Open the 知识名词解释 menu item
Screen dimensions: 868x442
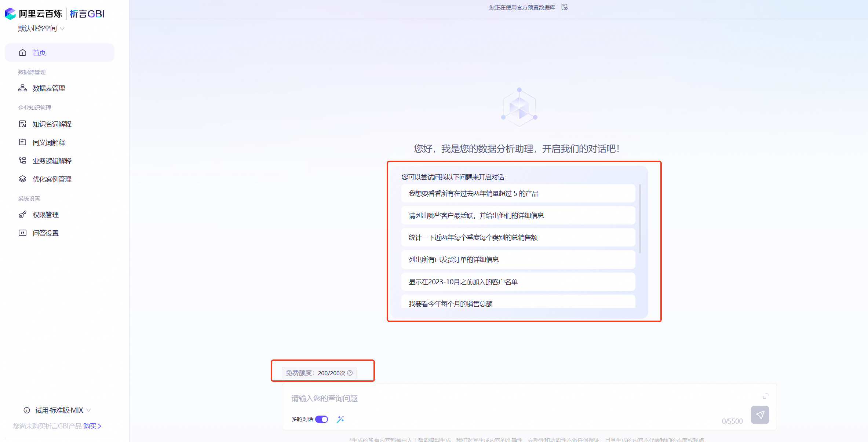click(52, 124)
